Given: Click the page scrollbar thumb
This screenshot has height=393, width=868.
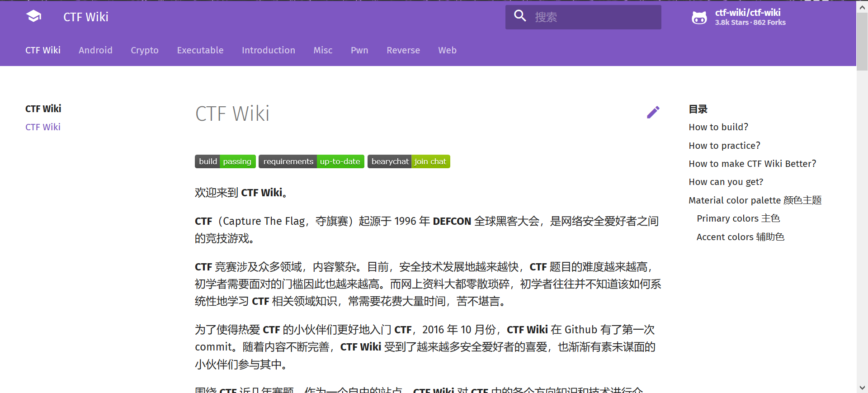Looking at the screenshot, I should point(862,42).
